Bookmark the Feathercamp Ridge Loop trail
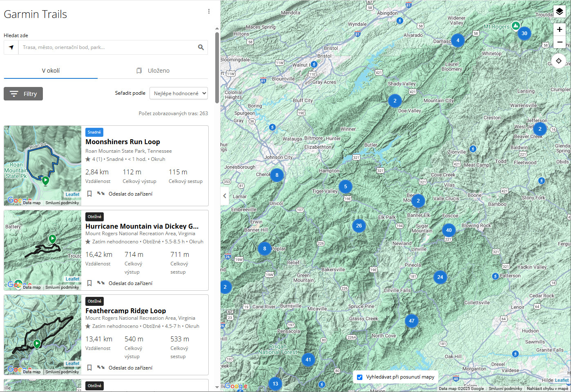Viewport: 571px width, 392px height. [89, 367]
